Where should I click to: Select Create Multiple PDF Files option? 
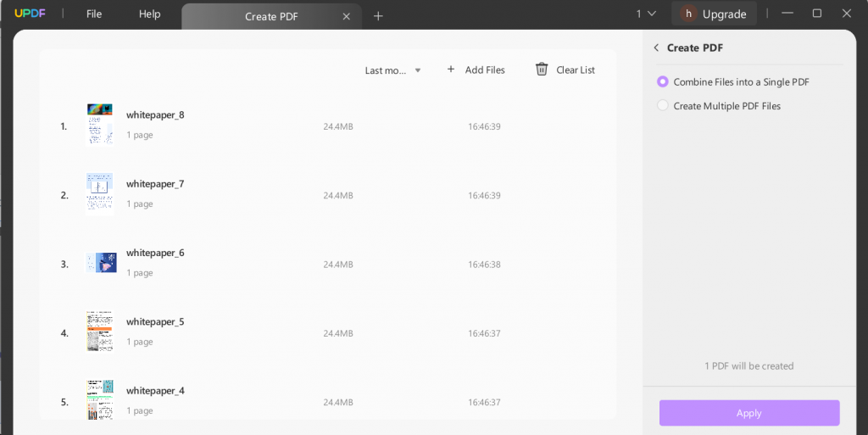pos(663,106)
